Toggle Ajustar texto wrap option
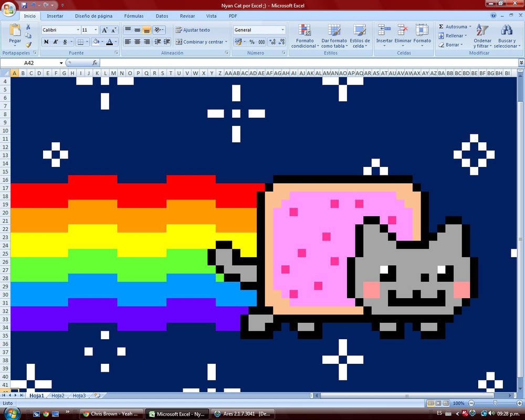This screenshot has width=525, height=420. [x=193, y=30]
